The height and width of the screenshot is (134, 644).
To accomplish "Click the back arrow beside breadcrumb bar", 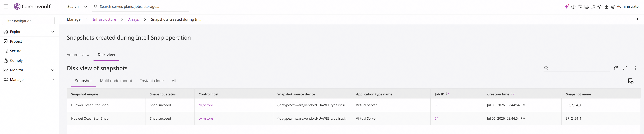I will [x=639, y=19].
